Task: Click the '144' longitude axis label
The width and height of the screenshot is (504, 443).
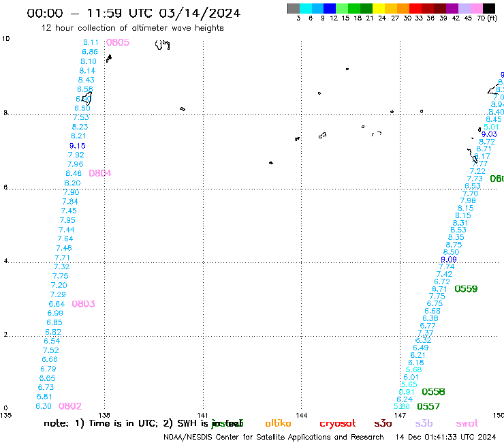Action: 302,415
